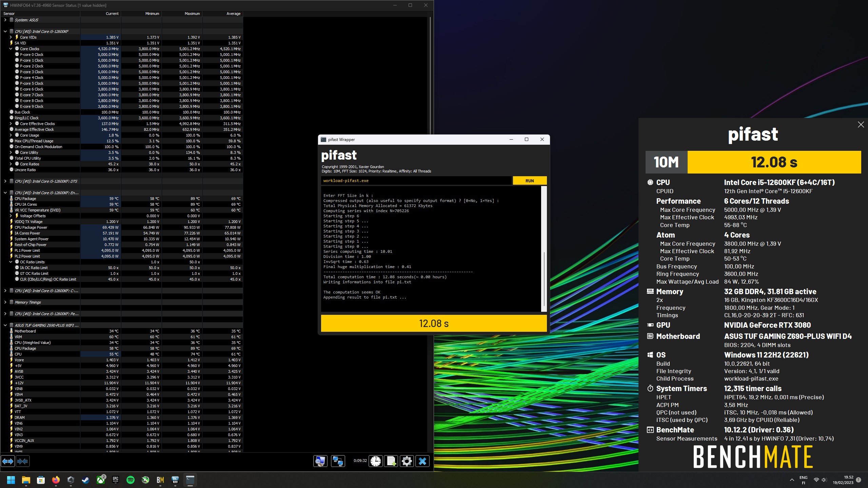Open the Windows Start menu

(11, 480)
